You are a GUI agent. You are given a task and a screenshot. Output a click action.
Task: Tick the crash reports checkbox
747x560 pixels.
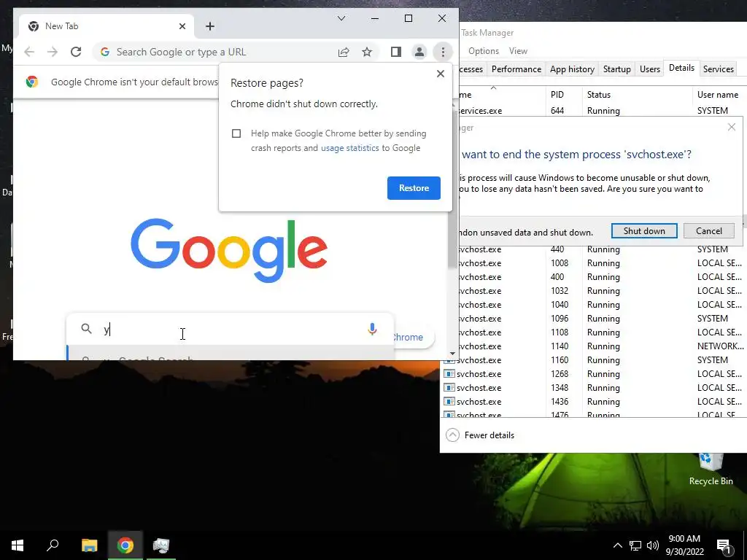click(236, 133)
